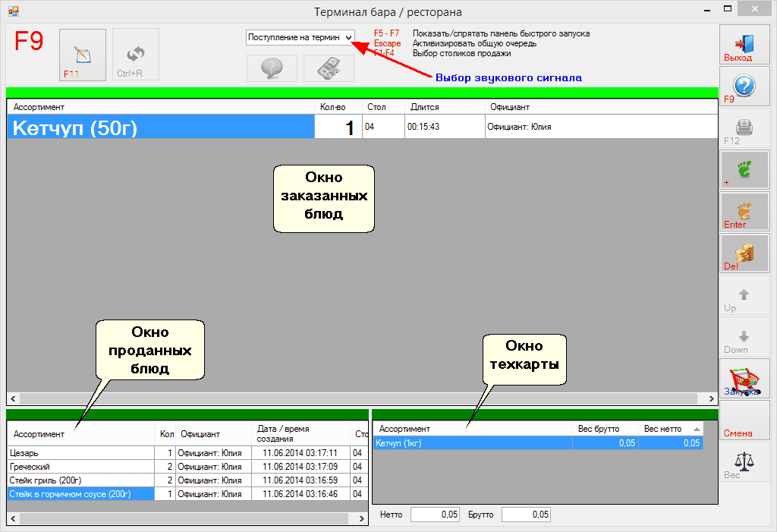This screenshot has height=532, width=777.
Task: Select the Цезарь row in sold dishes
Action: [x=187, y=453]
